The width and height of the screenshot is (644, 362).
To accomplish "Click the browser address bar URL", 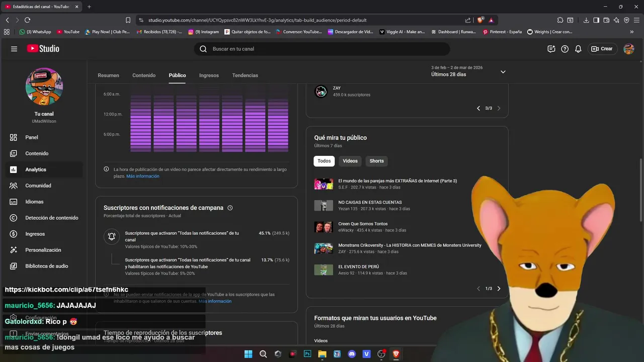I will tap(258, 20).
